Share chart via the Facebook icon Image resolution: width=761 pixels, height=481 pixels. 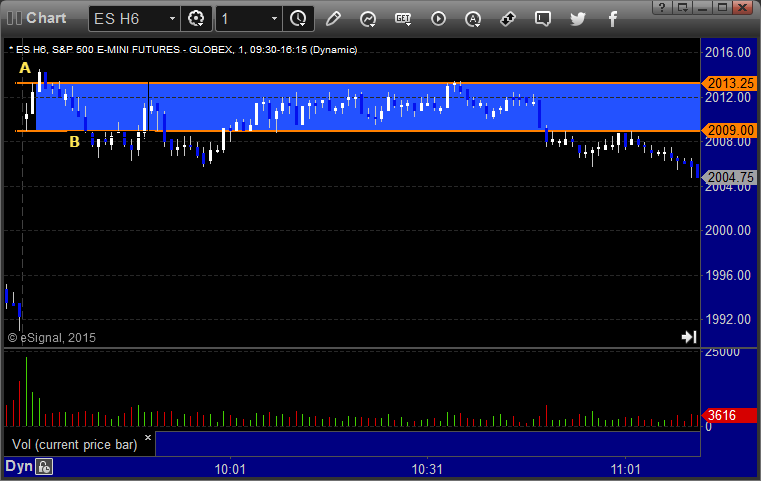tap(612, 19)
